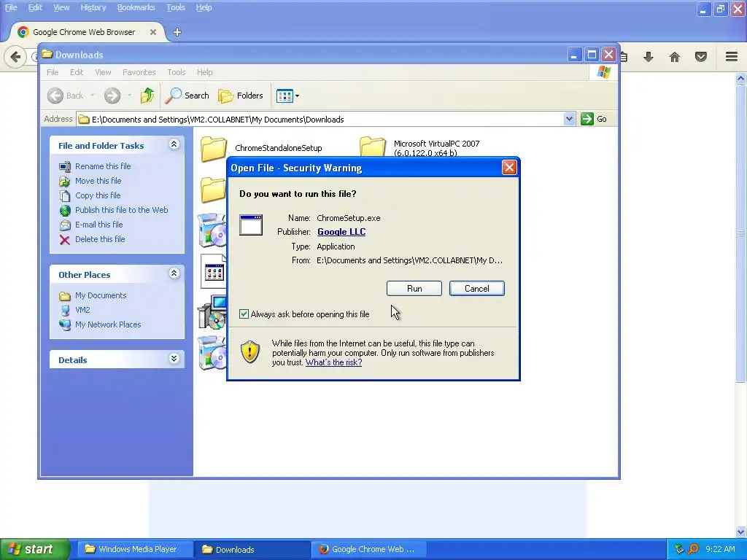Click the Windows Start button
Screen dimensions: 747x560
click(x=34, y=549)
